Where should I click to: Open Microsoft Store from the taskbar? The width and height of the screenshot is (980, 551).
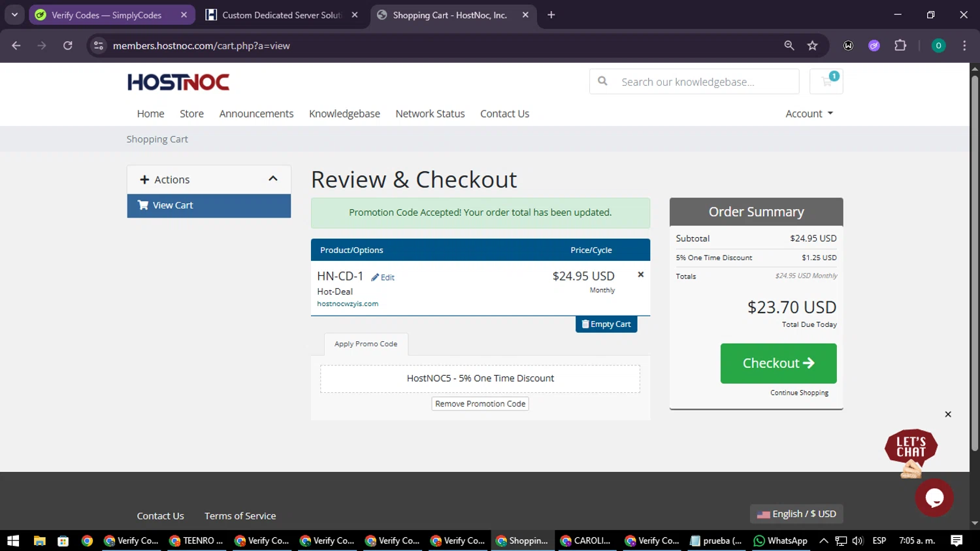pos(63,541)
